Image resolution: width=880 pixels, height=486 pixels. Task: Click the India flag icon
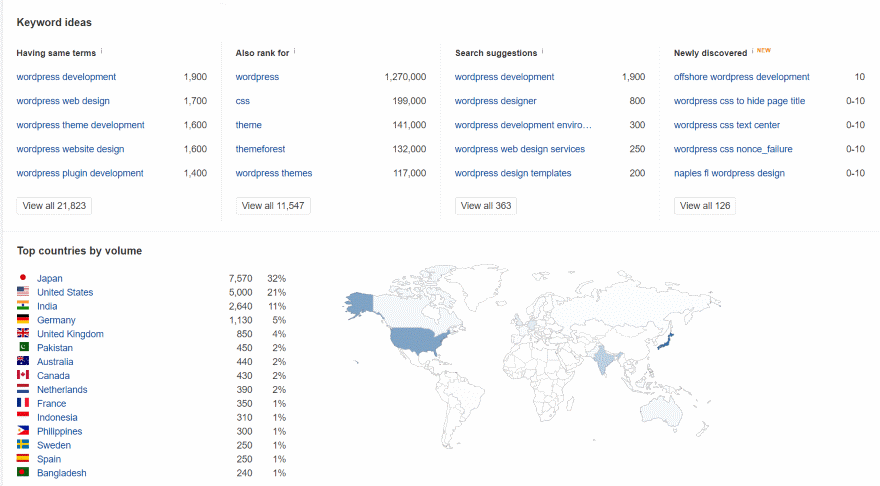coord(23,306)
